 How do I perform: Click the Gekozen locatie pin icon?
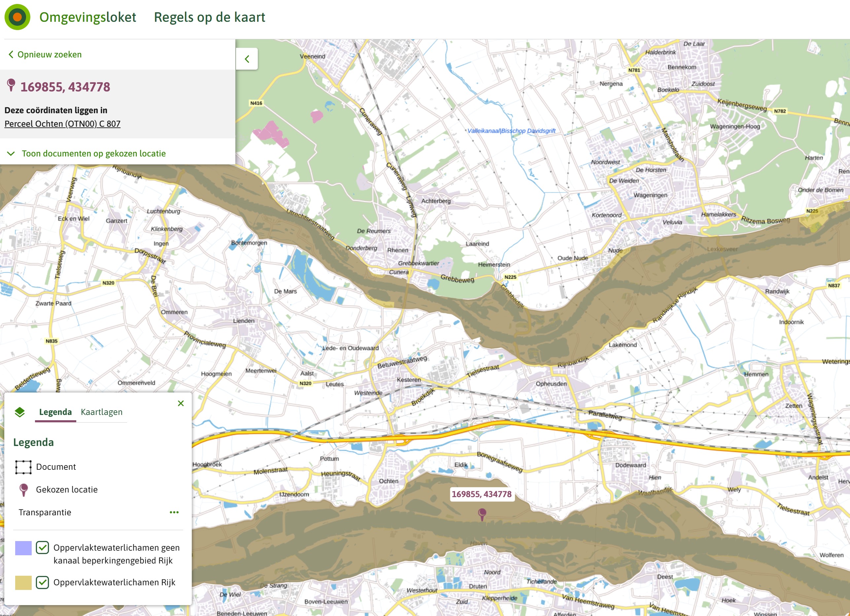(x=24, y=489)
